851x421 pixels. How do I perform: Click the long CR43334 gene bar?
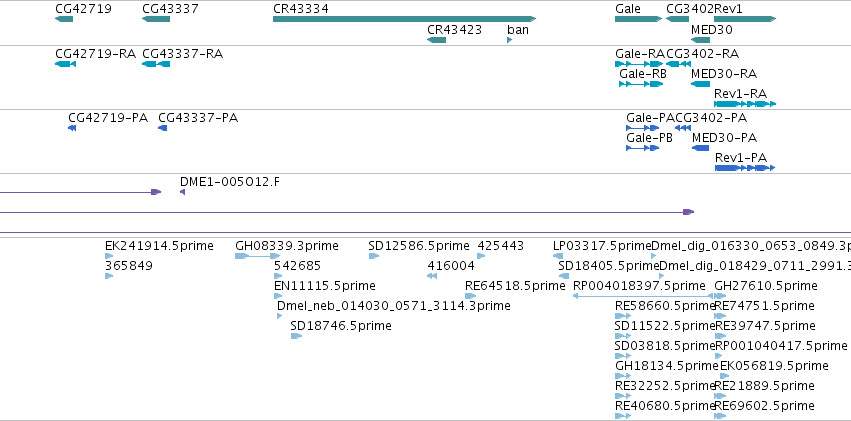click(x=404, y=19)
